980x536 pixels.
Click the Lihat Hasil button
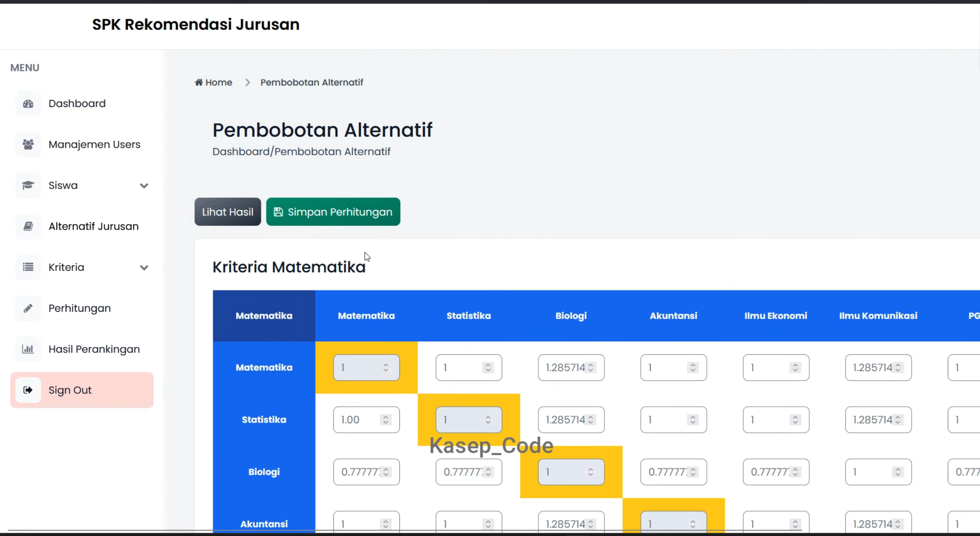(x=228, y=212)
